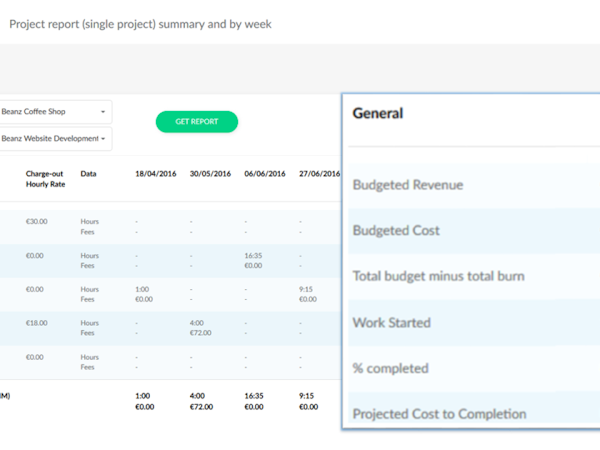
Task: Open the Beanz Coffee Shop dropdown
Action: click(54, 111)
